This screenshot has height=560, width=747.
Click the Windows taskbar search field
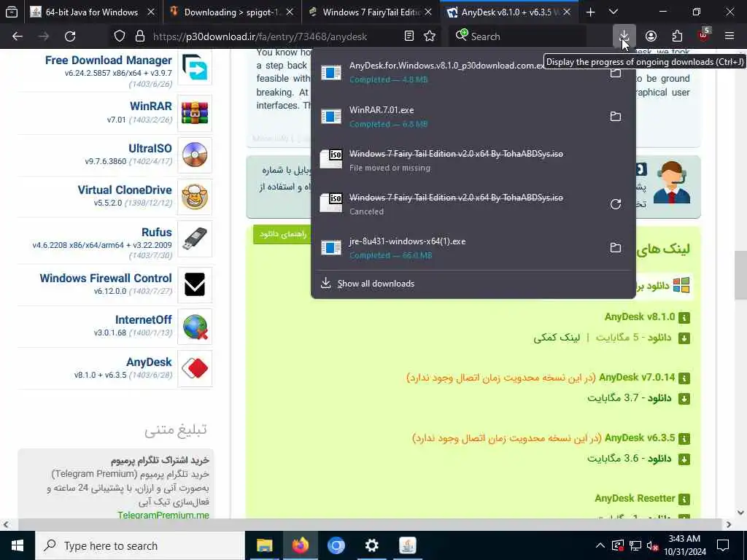coord(141,545)
